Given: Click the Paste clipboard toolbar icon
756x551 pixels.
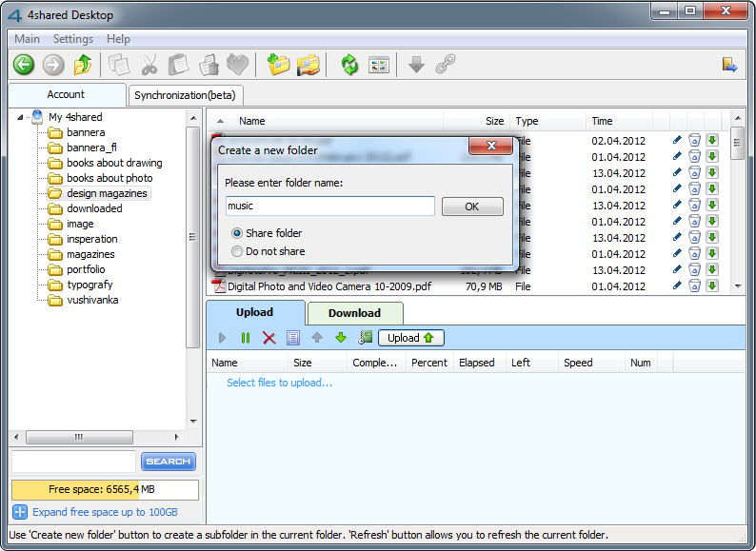Looking at the screenshot, I should (178, 65).
